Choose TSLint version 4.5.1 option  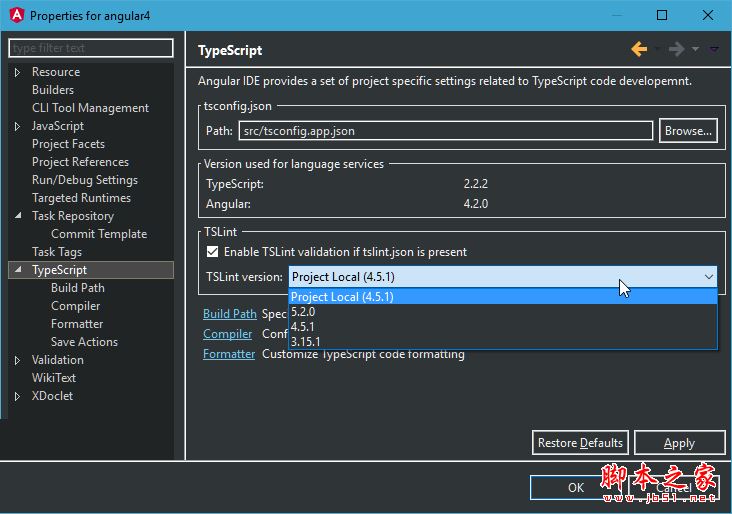[503, 327]
